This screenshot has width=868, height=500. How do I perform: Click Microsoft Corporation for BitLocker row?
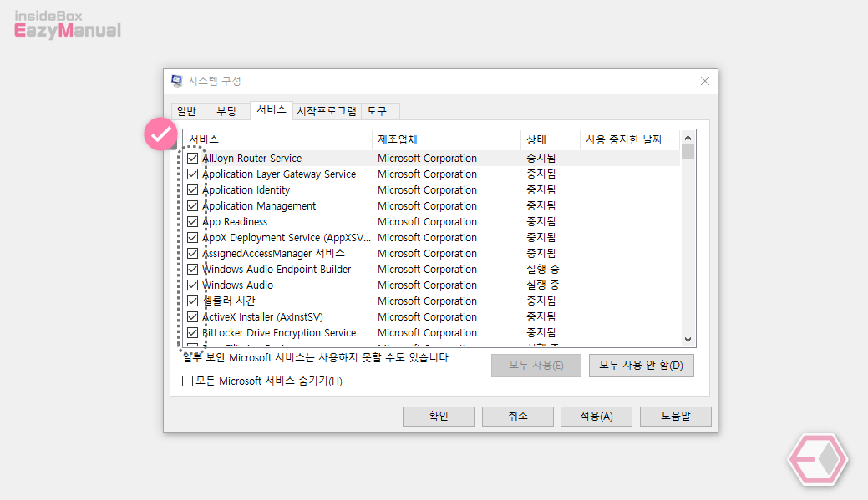[428, 333]
